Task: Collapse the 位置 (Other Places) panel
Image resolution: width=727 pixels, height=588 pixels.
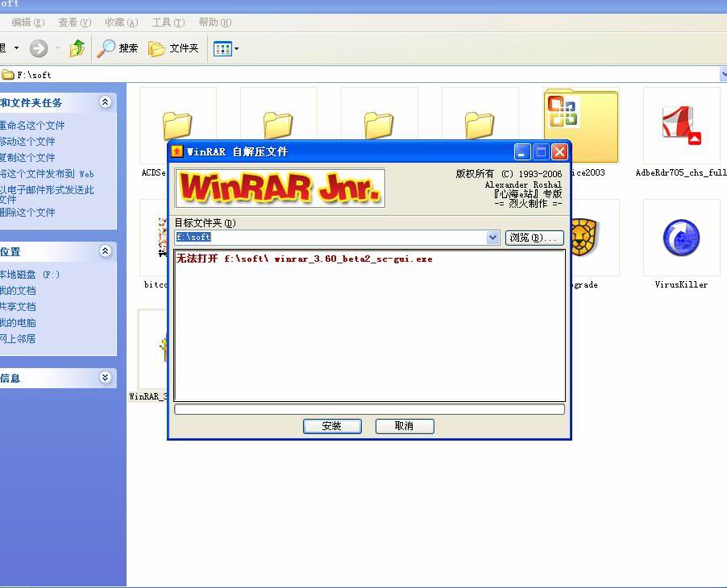Action: [106, 251]
